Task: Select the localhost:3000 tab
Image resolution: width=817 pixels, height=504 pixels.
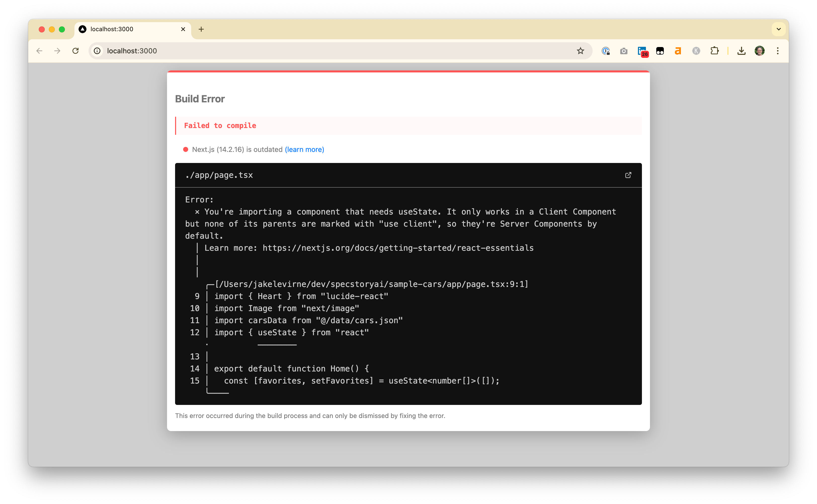Action: [x=133, y=29]
